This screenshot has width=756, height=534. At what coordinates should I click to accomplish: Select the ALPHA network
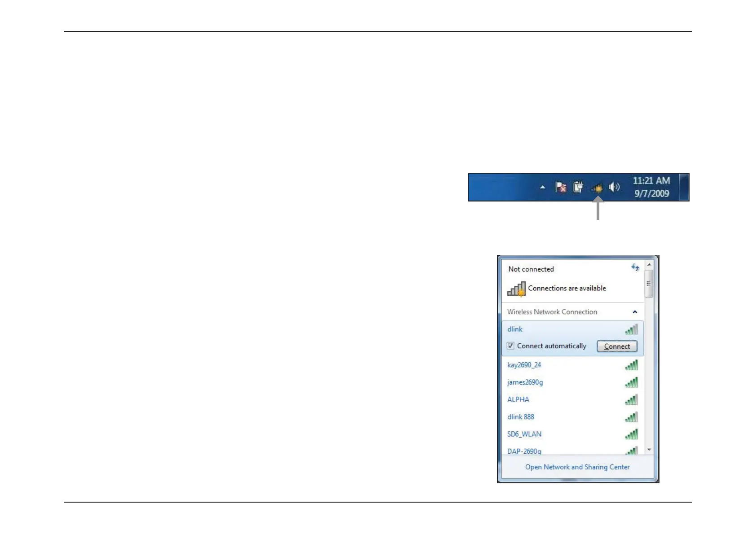[x=572, y=400]
